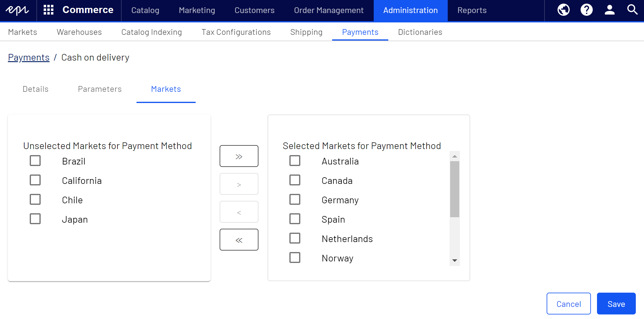Click the Save button
Viewport: 644px width, 319px height.
click(x=616, y=304)
